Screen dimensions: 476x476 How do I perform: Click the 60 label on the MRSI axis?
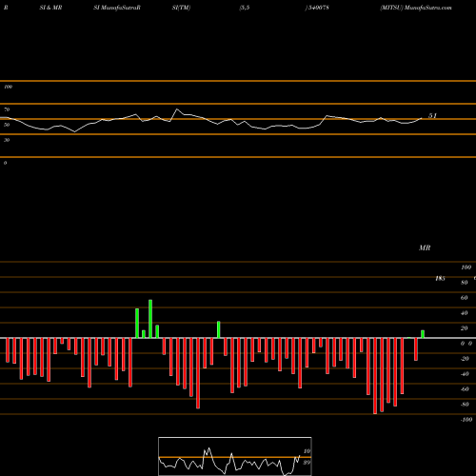(x=464, y=298)
